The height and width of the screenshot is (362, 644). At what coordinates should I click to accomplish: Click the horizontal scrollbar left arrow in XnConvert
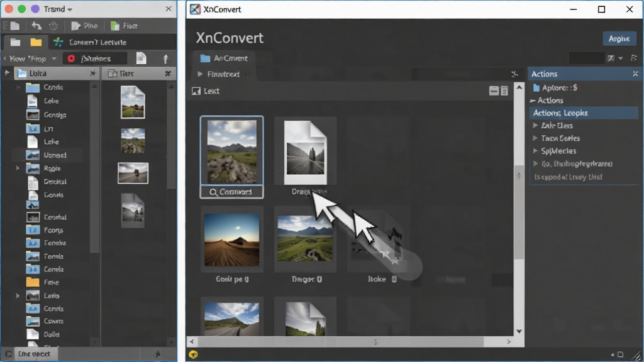pyautogui.click(x=192, y=341)
